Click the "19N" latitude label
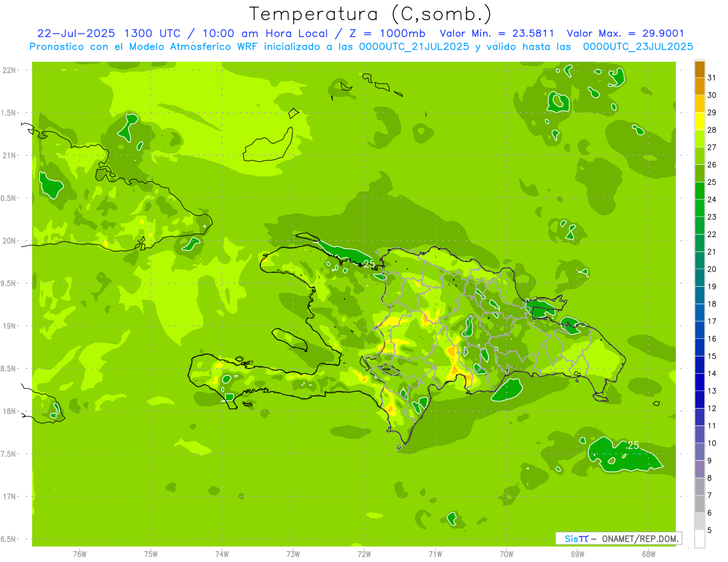Screen dimensions: 728x562 [x=9, y=326]
